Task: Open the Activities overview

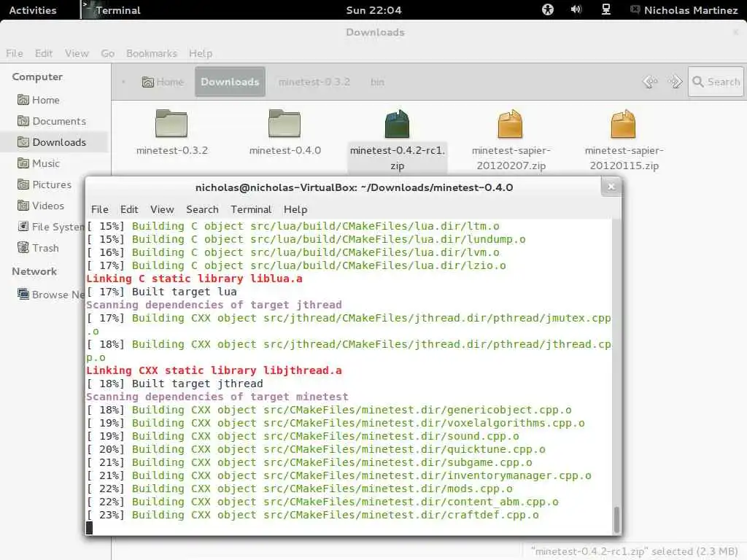Action: (32, 10)
